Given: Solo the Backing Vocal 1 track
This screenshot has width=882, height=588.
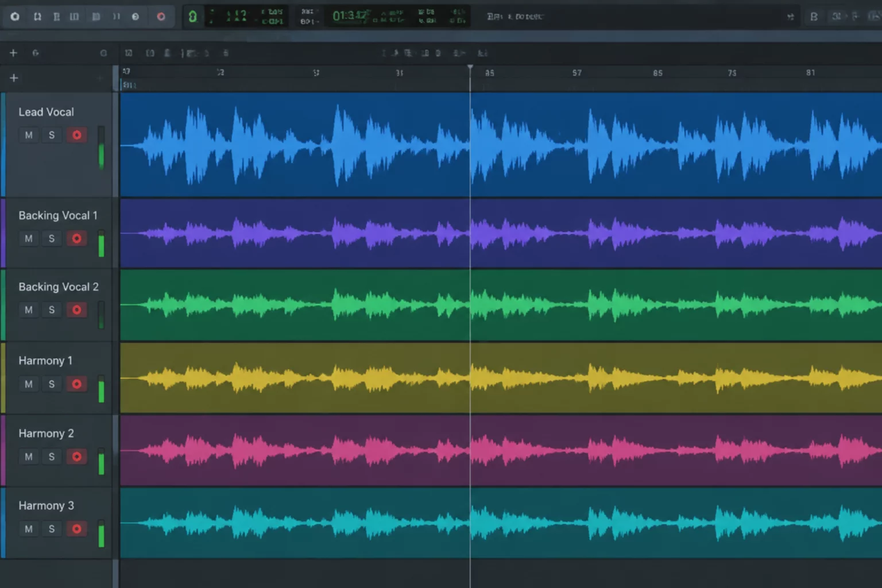Looking at the screenshot, I should click(52, 238).
